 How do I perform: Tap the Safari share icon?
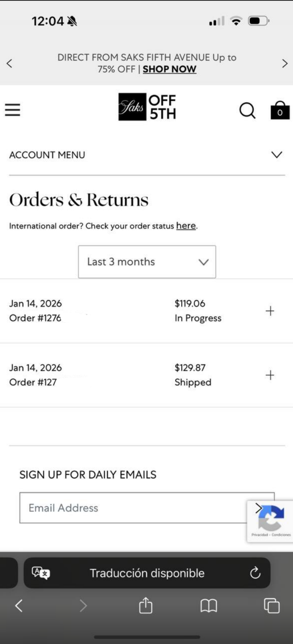pyautogui.click(x=145, y=605)
